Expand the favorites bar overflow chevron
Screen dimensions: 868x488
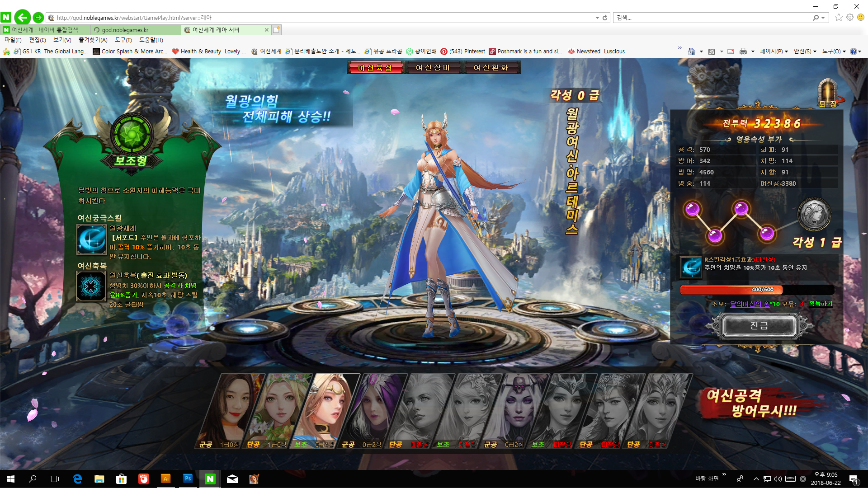point(679,48)
